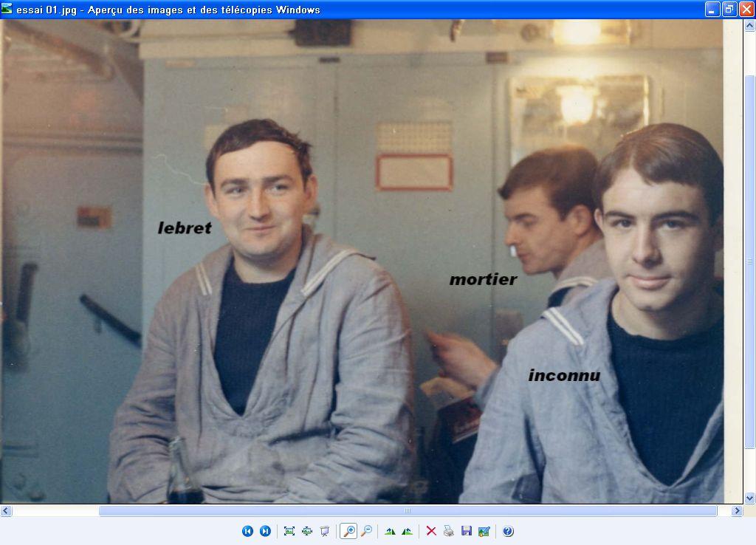Rotate the image counterclockwise

[x=407, y=531]
